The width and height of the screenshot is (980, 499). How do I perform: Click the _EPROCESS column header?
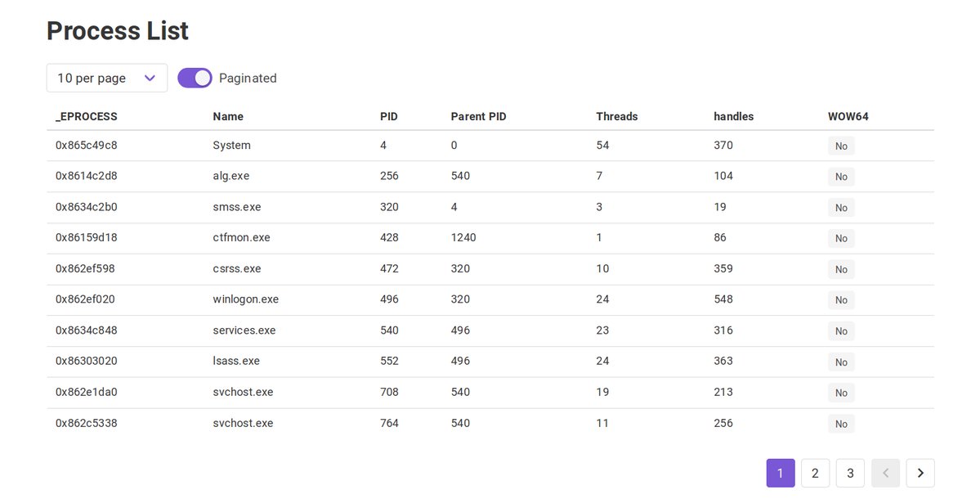pos(87,116)
